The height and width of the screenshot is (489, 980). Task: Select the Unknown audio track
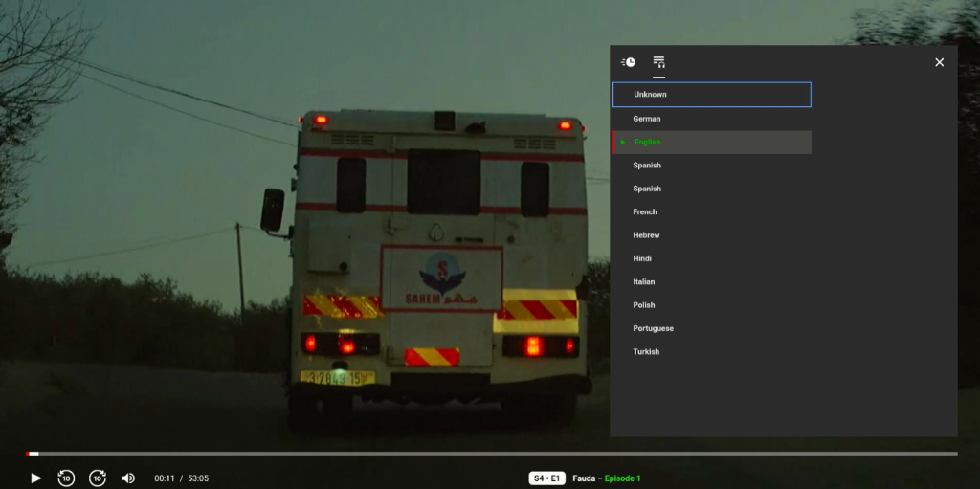712,95
